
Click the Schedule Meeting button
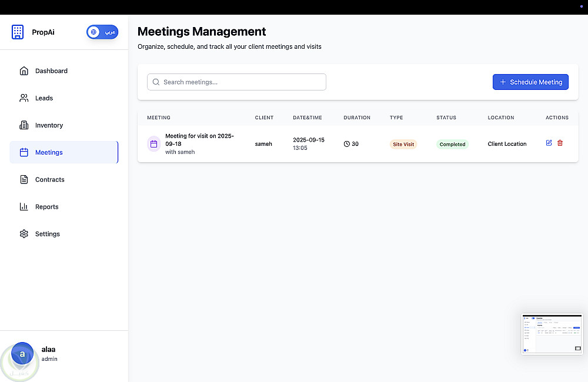(x=530, y=82)
